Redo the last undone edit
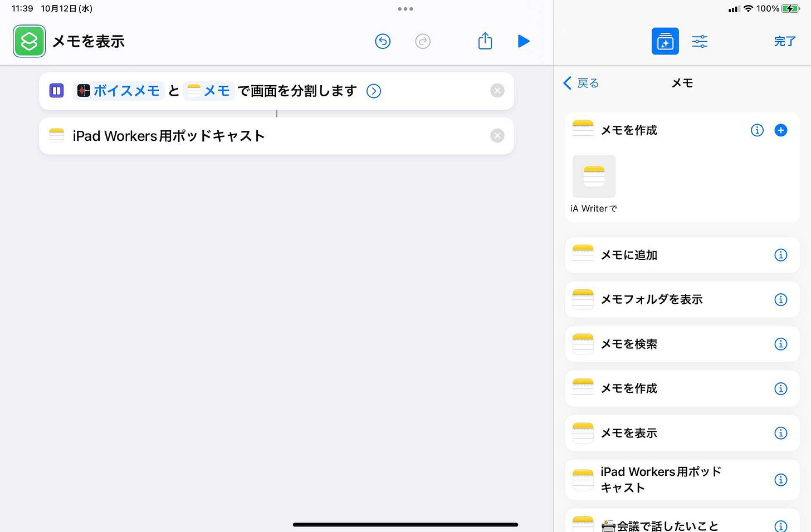This screenshot has height=532, width=811. coord(423,41)
